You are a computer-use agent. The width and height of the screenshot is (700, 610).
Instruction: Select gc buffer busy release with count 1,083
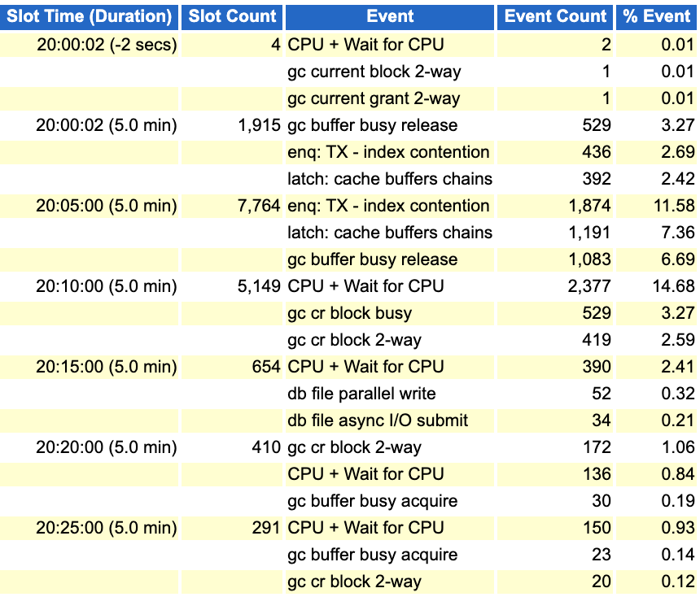tap(372, 259)
